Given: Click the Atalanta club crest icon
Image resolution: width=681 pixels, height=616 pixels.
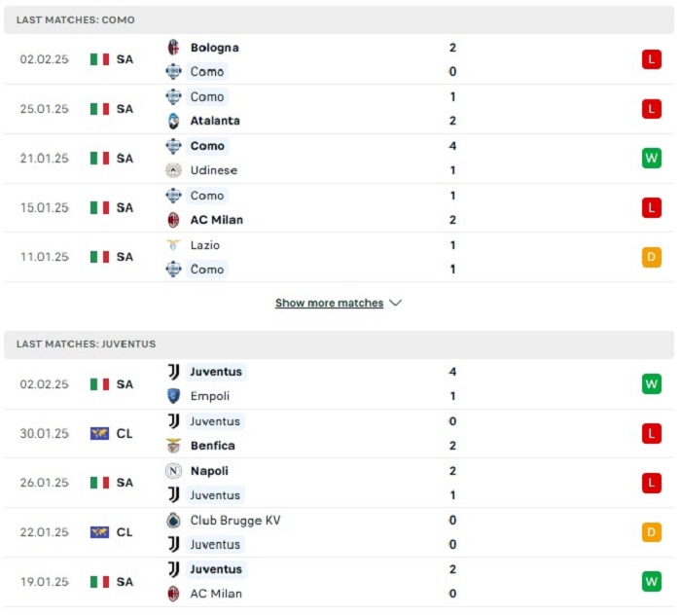Looking at the screenshot, I should click(x=173, y=121).
